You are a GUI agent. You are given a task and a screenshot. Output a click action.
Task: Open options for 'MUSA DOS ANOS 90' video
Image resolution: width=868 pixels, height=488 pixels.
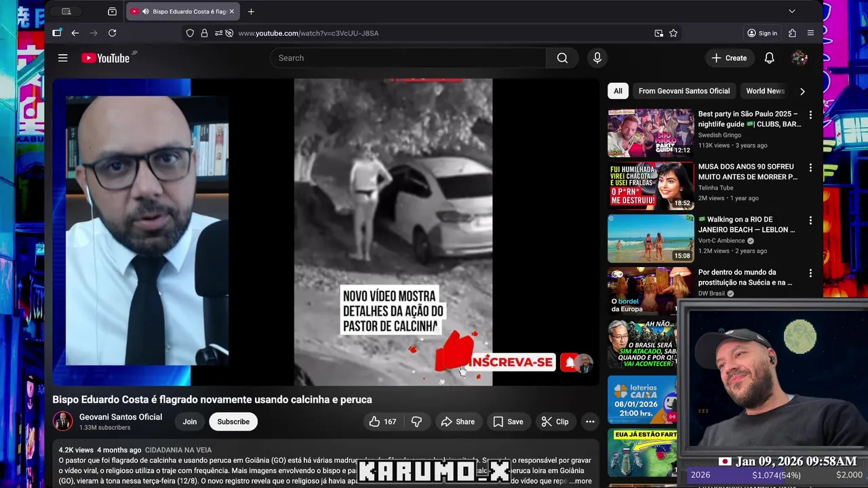coord(810,167)
